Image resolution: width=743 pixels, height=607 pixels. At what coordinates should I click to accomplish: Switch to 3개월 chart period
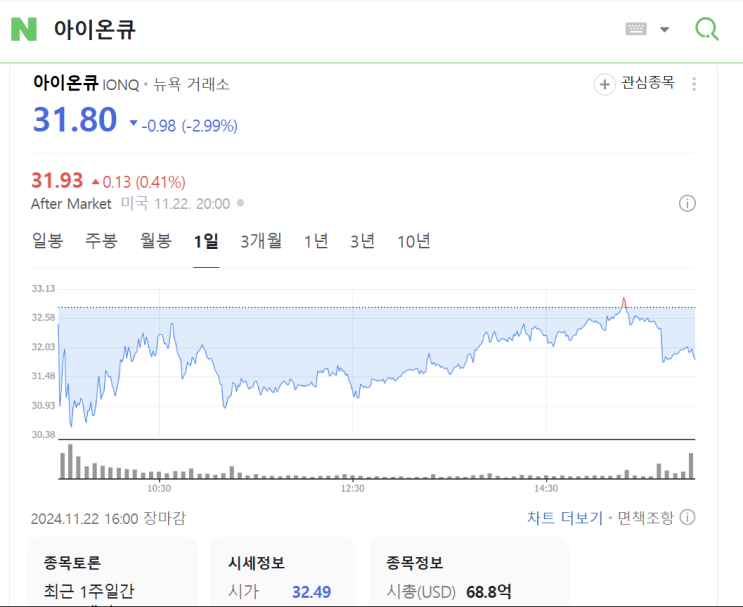click(x=261, y=241)
